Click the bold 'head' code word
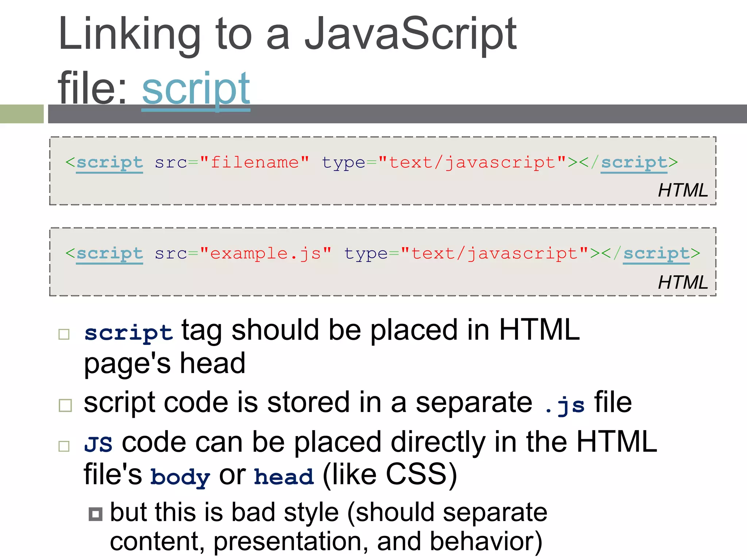Viewport: 747px width, 560px height. [x=284, y=477]
